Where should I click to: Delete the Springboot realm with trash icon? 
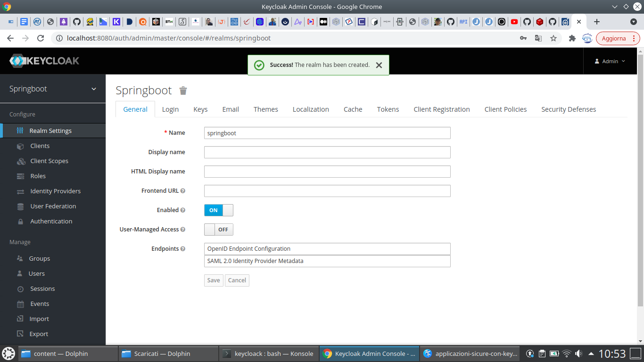[183, 90]
